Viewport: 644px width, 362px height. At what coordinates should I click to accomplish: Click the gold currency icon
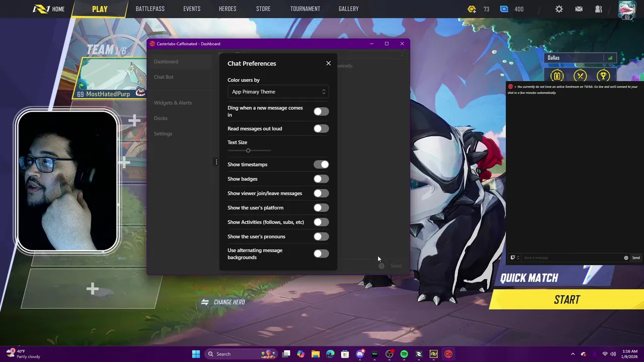click(x=471, y=9)
